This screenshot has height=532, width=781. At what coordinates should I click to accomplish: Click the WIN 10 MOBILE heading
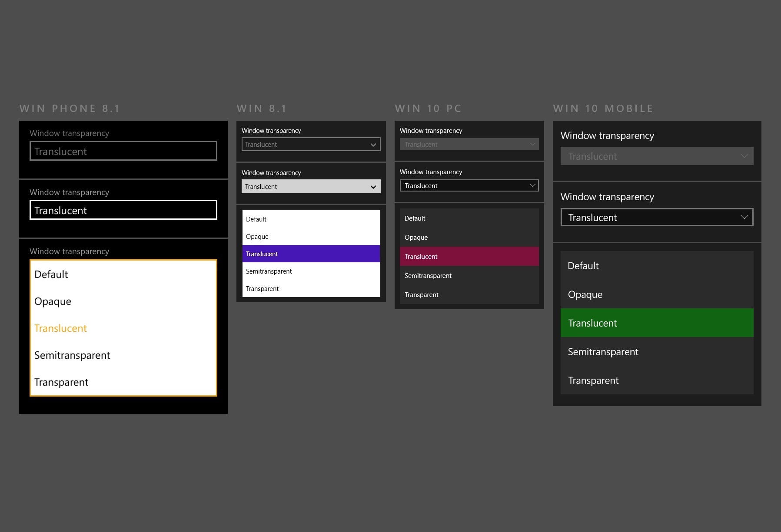pos(603,109)
